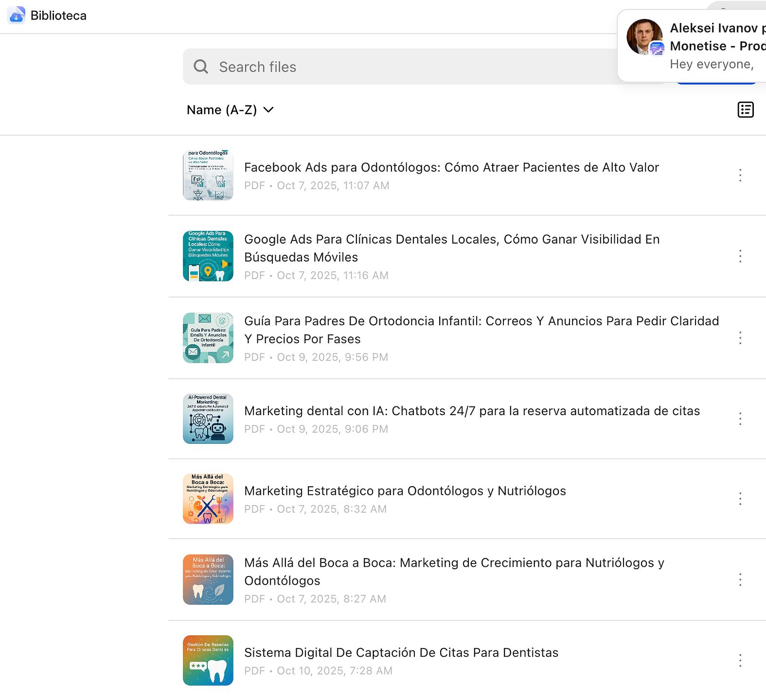The height and width of the screenshot is (700, 766).
Task: Open options for Sistema Digital De Captación
Action: pyautogui.click(x=740, y=660)
